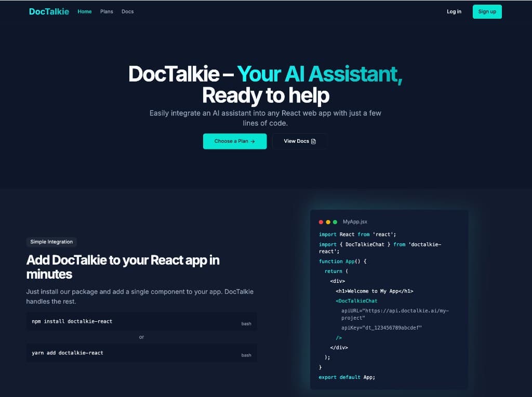Open the DocTalkie logo home link
532x397 pixels.
[x=49, y=11]
